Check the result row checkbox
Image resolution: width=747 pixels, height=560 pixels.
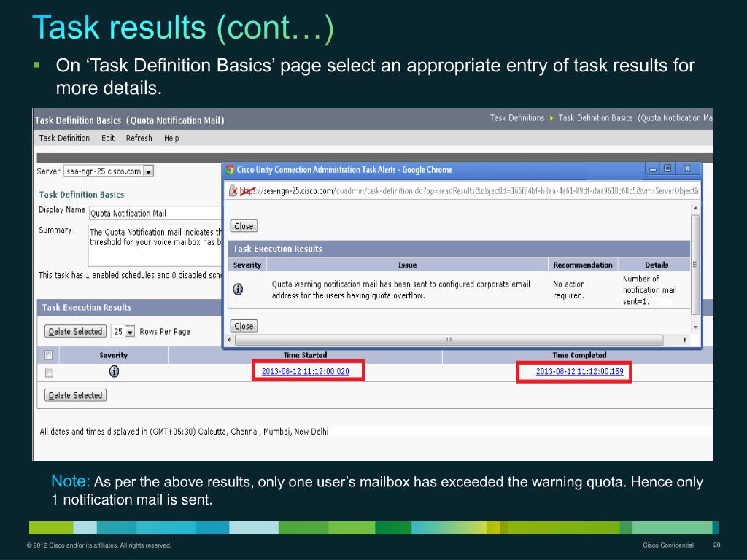click(49, 373)
